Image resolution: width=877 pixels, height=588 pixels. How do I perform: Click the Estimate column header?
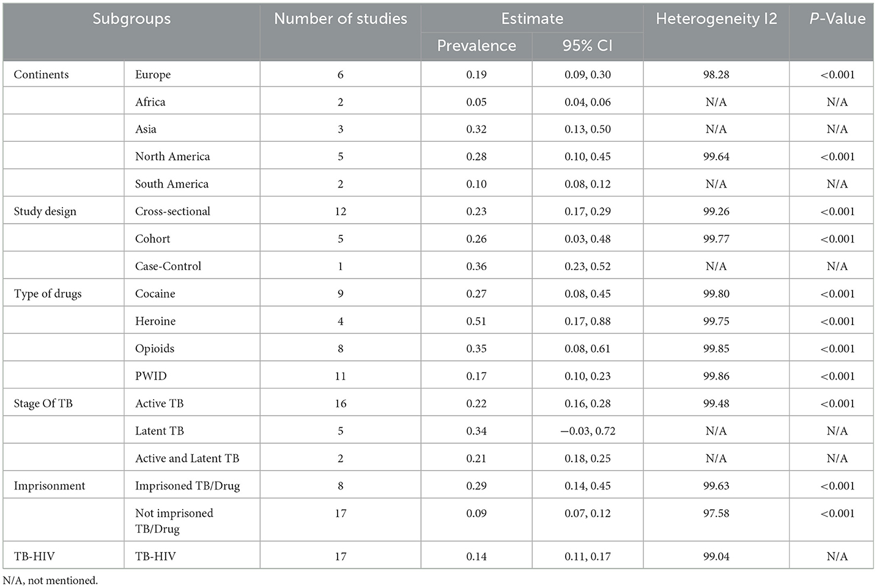point(532,19)
